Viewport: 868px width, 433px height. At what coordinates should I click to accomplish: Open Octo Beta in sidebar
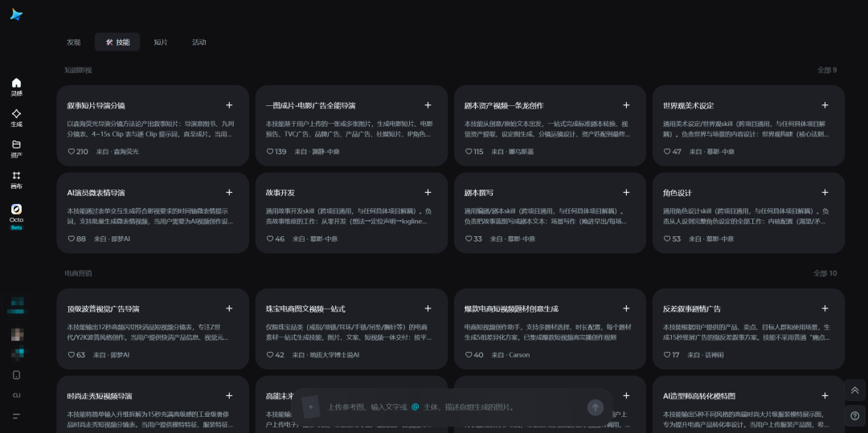17,216
